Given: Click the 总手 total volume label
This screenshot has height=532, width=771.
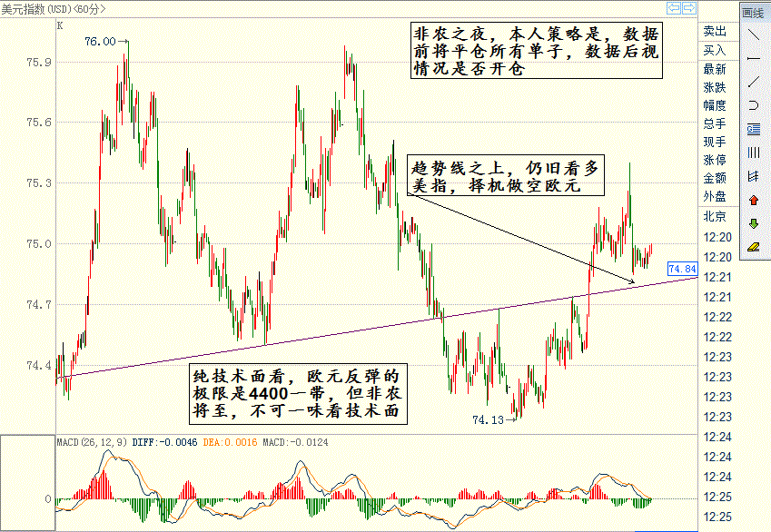Looking at the screenshot, I should [715, 123].
